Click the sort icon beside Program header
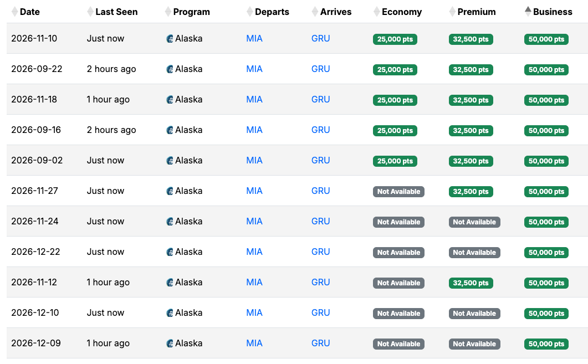Viewport: 588px width, 364px height. pos(168,12)
